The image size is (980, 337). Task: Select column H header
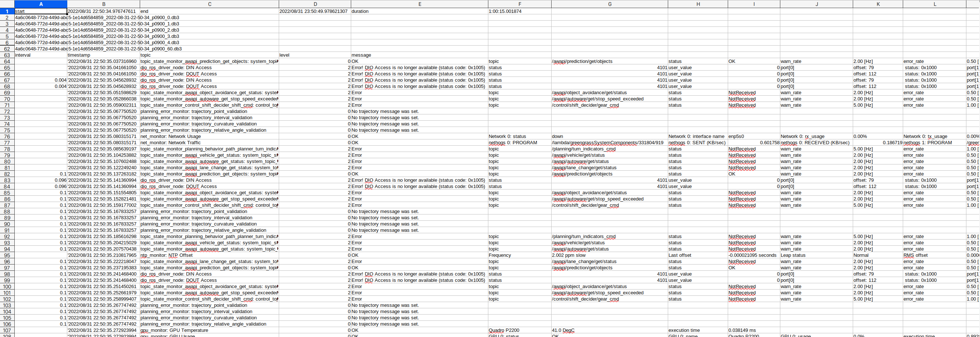(x=698, y=4)
